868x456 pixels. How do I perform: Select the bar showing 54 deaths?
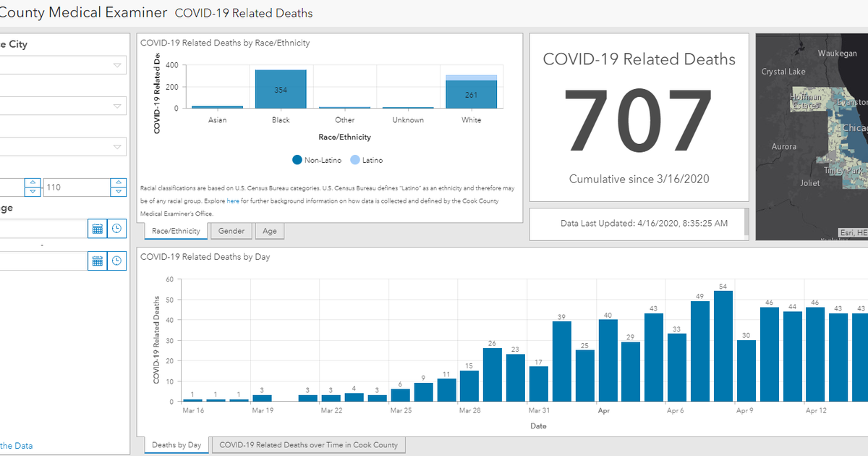[724, 344]
